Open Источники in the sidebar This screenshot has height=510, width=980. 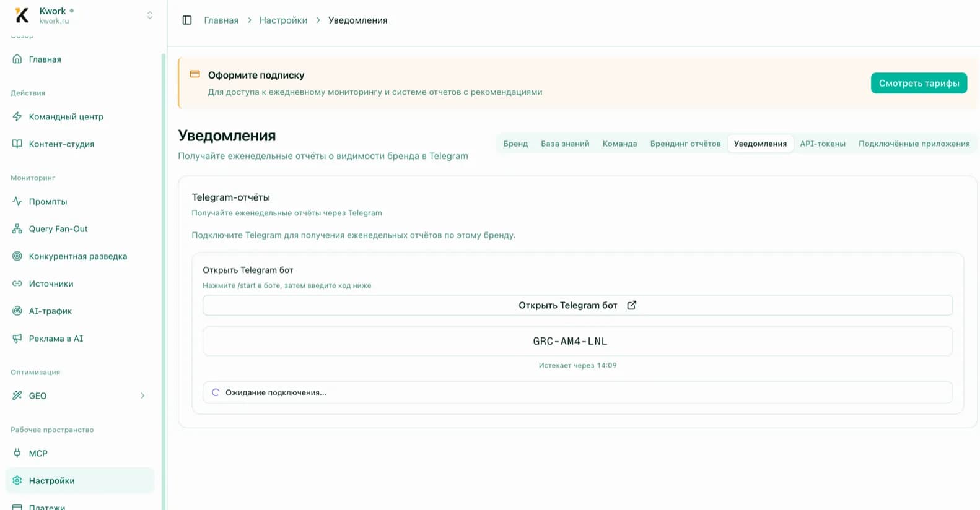click(x=80, y=283)
